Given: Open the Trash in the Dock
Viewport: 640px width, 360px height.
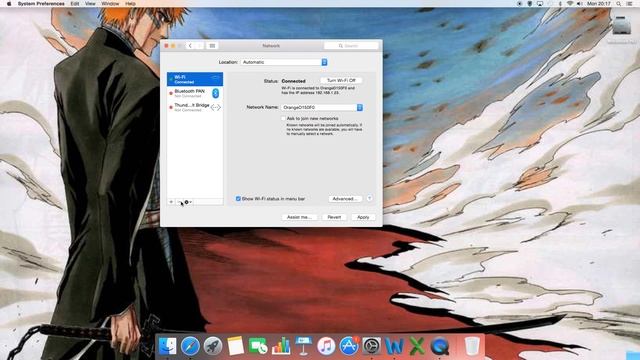Looking at the screenshot, I should [472, 346].
